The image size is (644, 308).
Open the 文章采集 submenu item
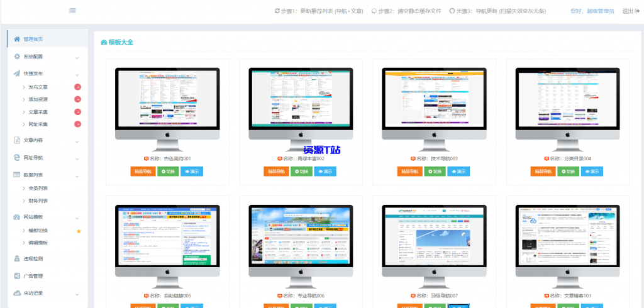point(38,112)
